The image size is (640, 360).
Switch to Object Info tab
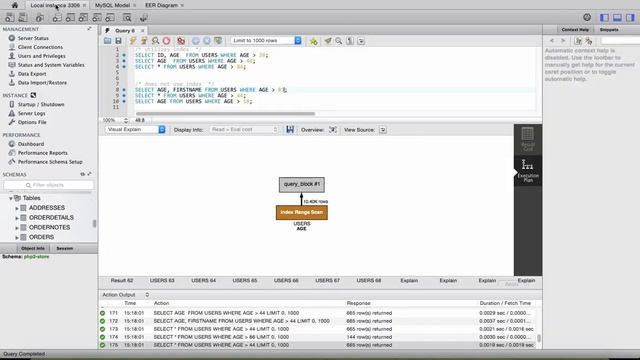[x=33, y=248]
